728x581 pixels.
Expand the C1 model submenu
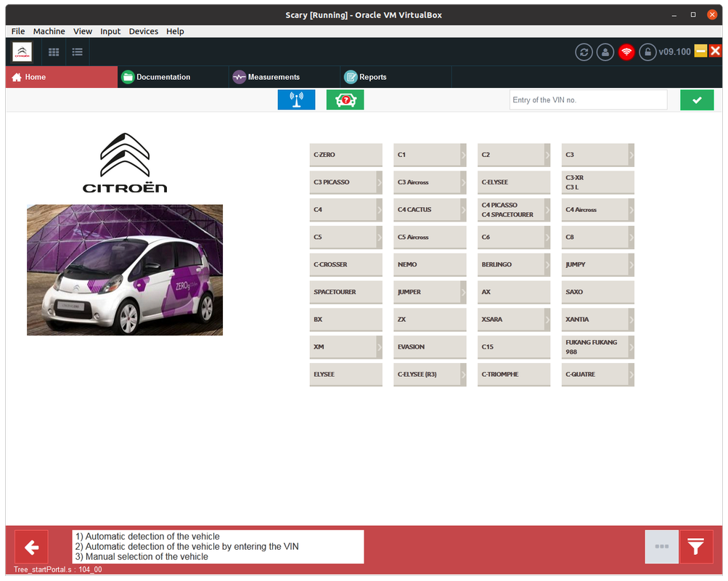pos(463,155)
